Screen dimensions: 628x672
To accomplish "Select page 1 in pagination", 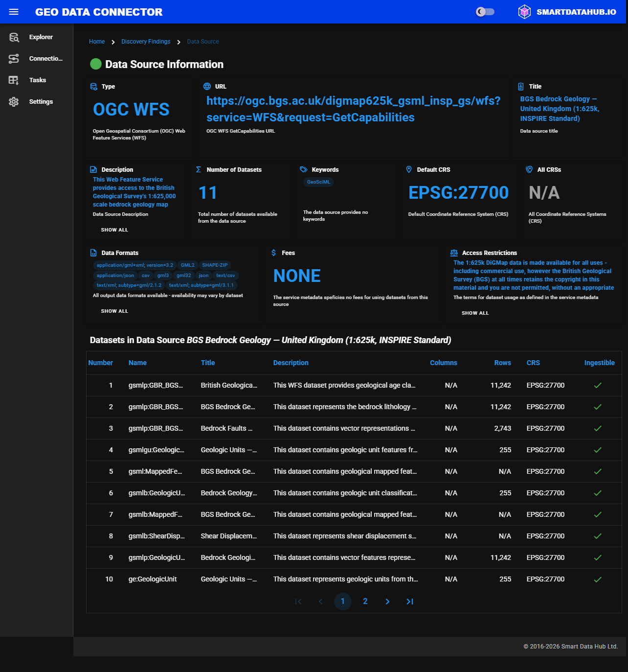I will pyautogui.click(x=343, y=602).
